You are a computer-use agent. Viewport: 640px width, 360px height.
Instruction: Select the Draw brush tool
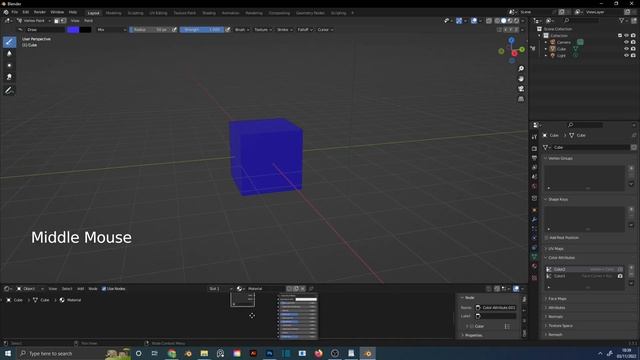pyautogui.click(x=9, y=42)
